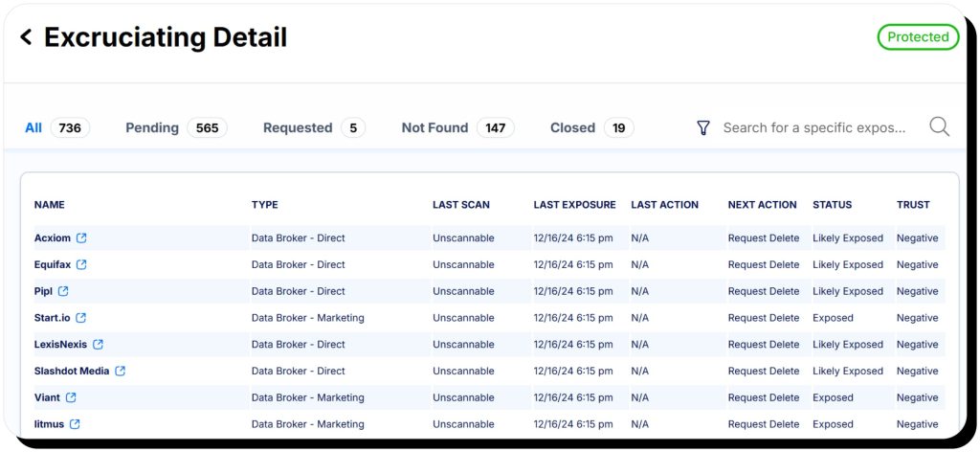Open litmus external link icon
The image size is (980, 452).
tap(75, 424)
